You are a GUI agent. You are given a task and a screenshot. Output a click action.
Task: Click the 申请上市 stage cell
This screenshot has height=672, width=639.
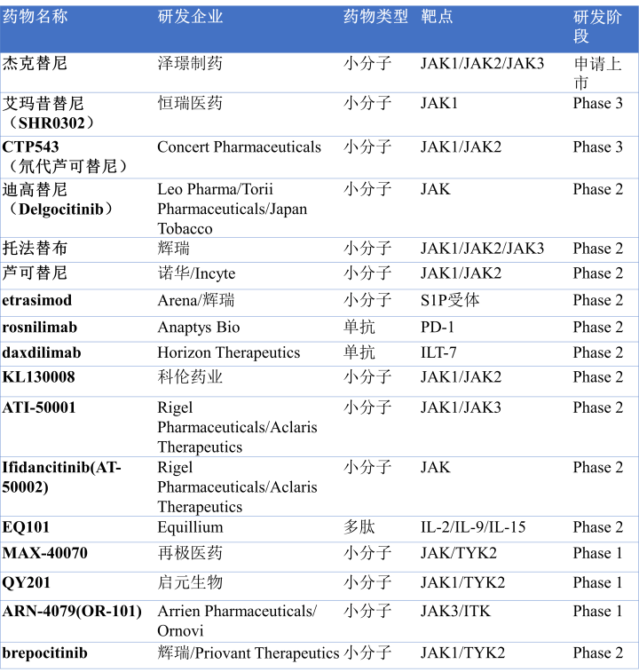[x=597, y=74]
